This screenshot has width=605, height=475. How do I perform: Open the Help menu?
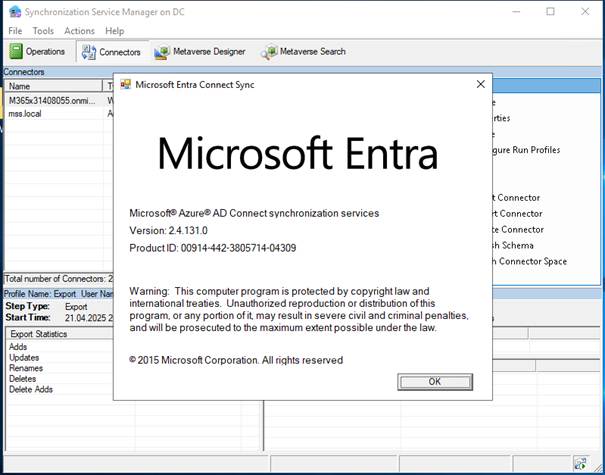(x=115, y=31)
